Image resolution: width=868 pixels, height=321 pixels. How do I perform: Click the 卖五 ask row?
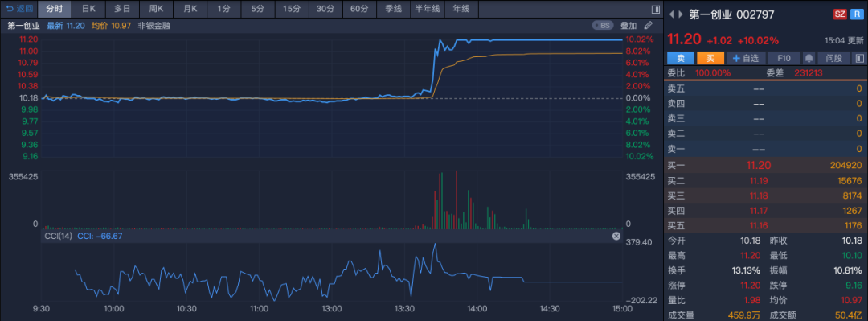pos(765,88)
